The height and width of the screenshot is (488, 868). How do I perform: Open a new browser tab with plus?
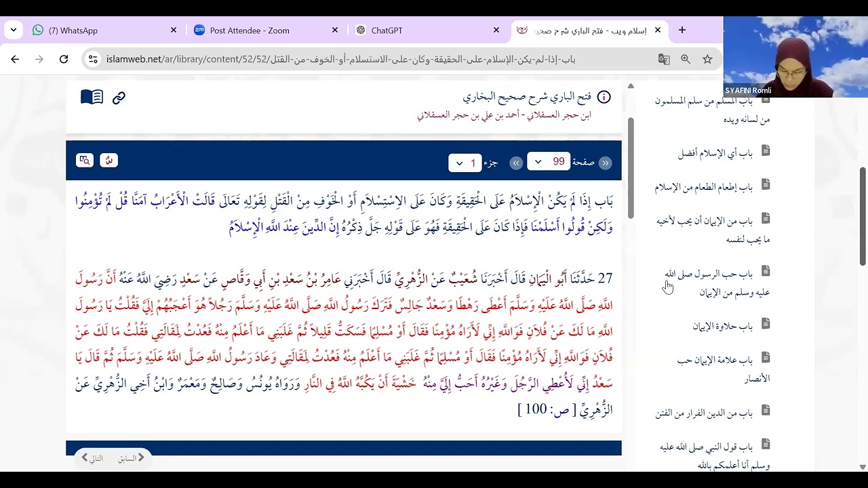pyautogui.click(x=682, y=30)
